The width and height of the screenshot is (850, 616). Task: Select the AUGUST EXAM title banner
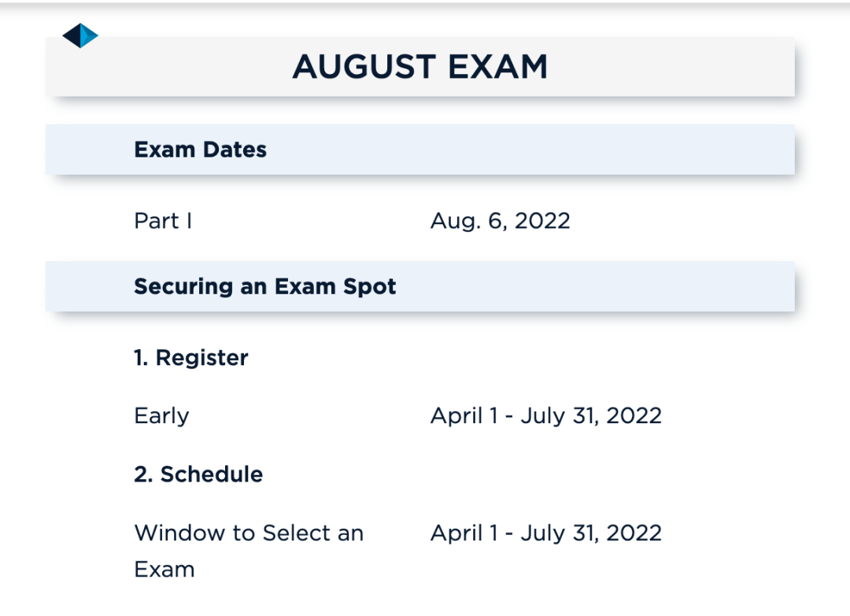(420, 67)
